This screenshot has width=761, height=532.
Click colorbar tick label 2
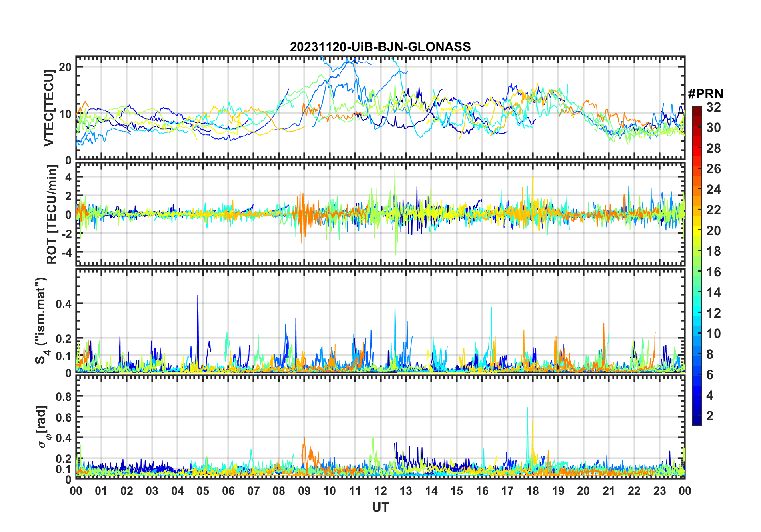[710, 416]
